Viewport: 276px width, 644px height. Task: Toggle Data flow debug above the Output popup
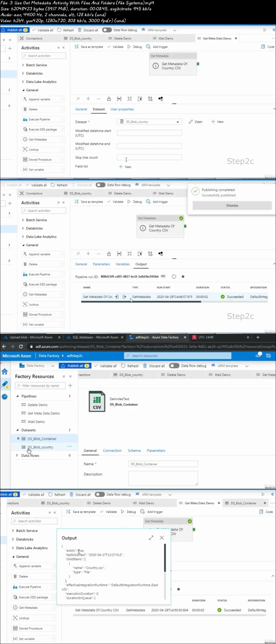pyautogui.click(x=100, y=494)
